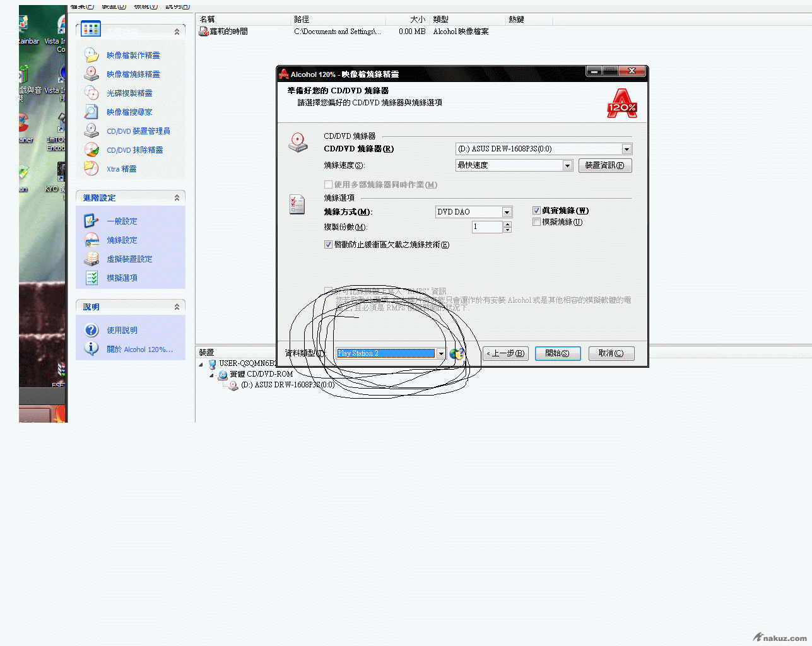Click the main tasks panel grid icon

(91, 29)
